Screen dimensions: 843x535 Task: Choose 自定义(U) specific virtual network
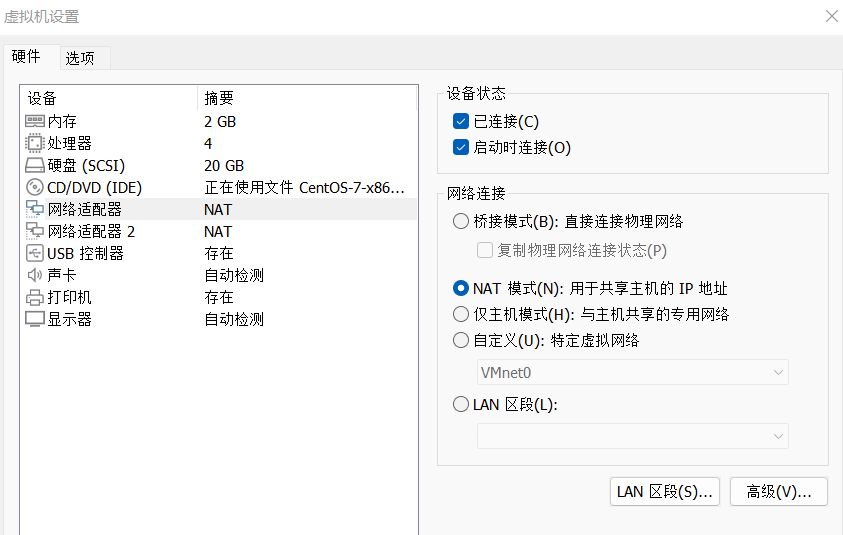coord(461,340)
